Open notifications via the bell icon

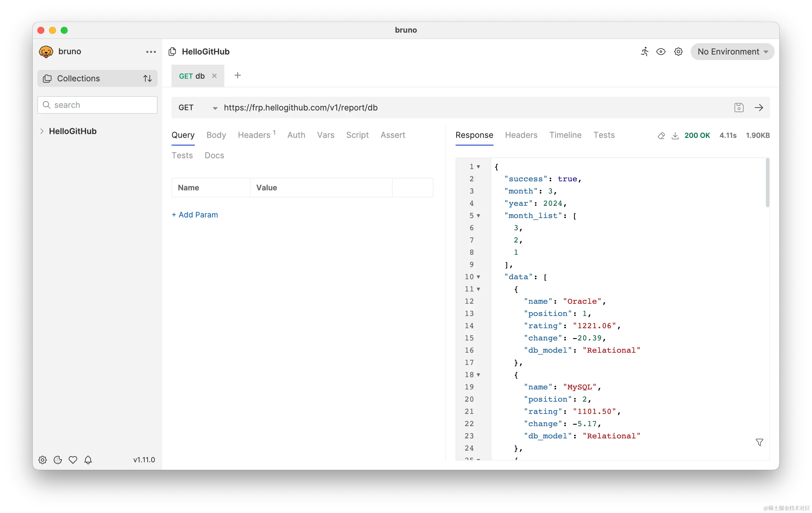click(x=88, y=460)
